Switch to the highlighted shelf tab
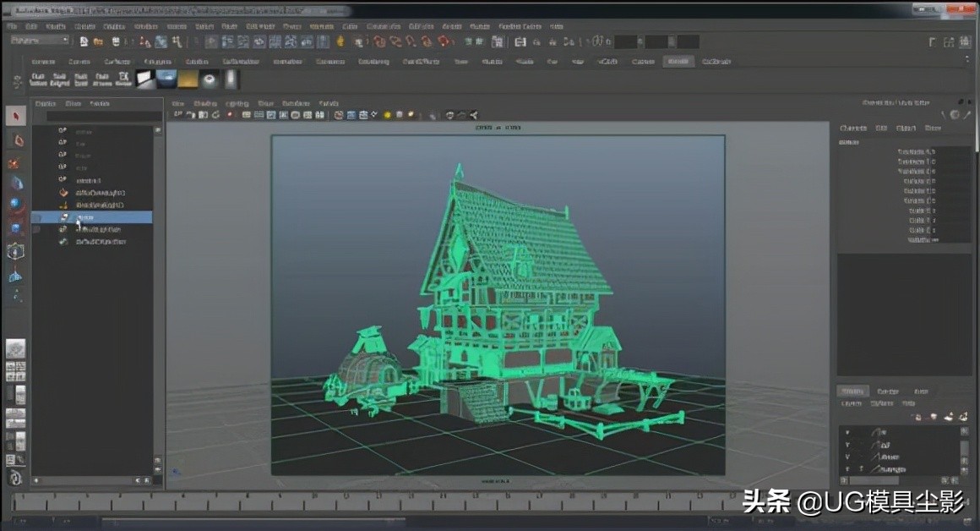 point(677,62)
